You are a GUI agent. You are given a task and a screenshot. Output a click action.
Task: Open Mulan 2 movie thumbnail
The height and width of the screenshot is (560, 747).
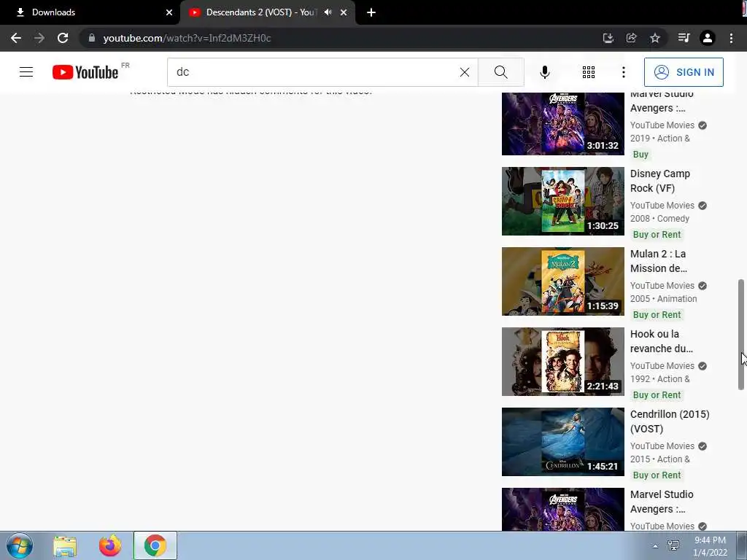pos(562,281)
